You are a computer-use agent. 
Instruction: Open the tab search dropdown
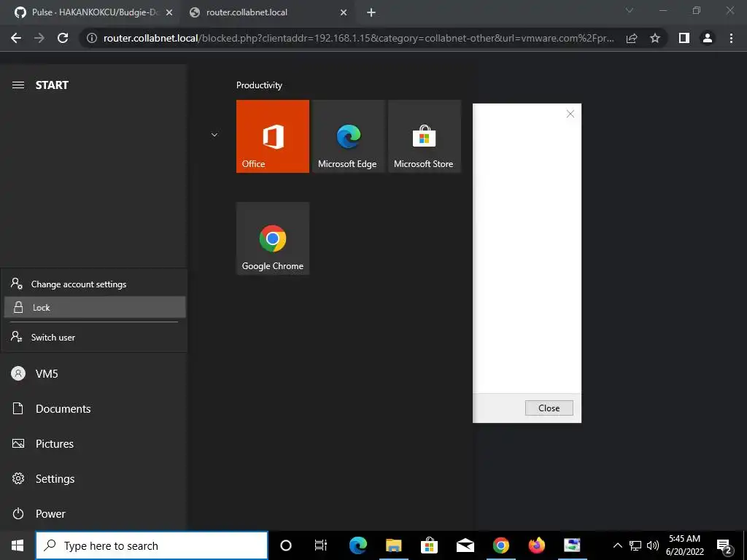tap(630, 10)
